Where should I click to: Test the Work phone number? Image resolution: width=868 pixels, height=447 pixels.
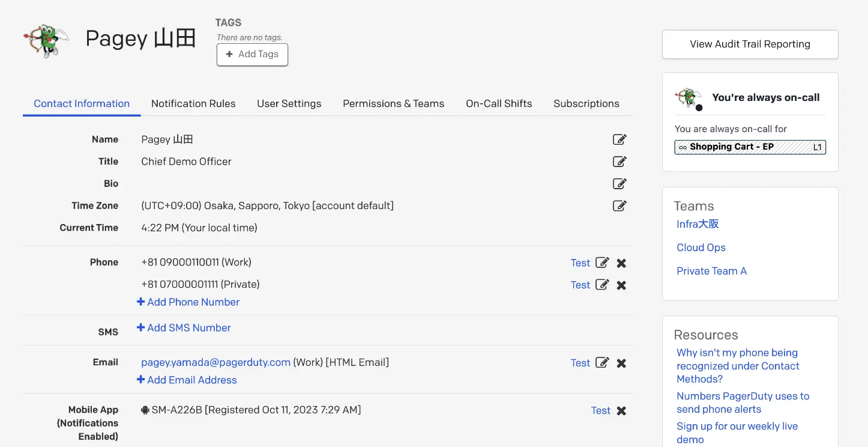[580, 263]
